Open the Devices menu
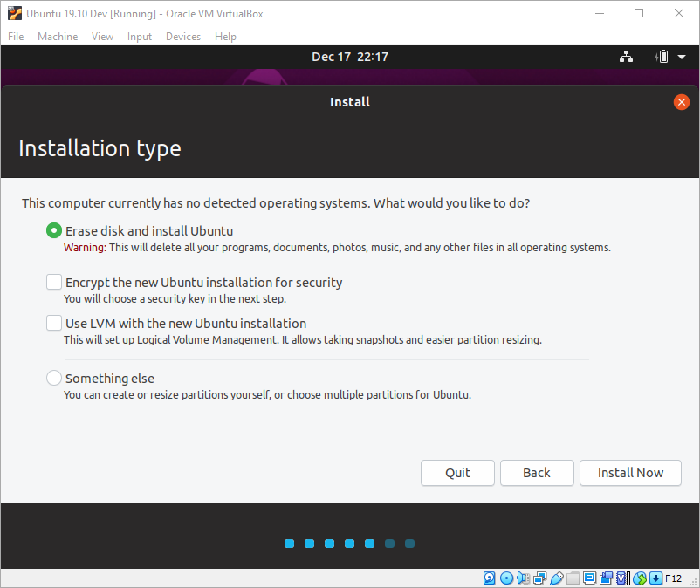Image resolution: width=700 pixels, height=588 pixels. [183, 37]
